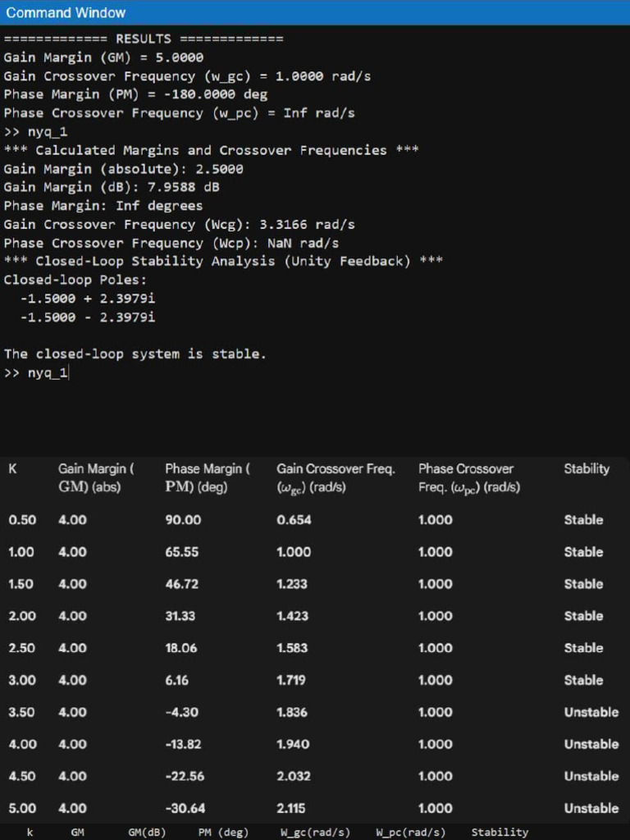Image resolution: width=630 pixels, height=840 pixels.
Task: Click 'Phase Margin (PM) = -180.0000 deg' line
Action: pyautogui.click(x=135, y=94)
